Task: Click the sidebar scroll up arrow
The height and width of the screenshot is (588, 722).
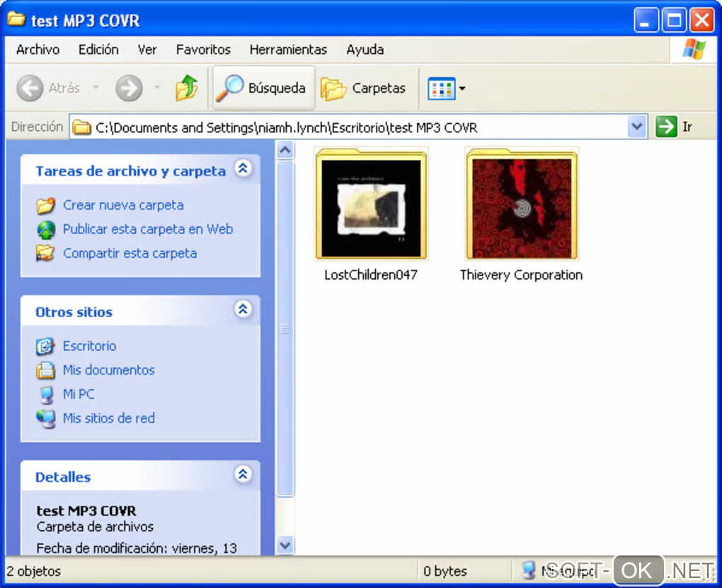Action: (x=285, y=150)
